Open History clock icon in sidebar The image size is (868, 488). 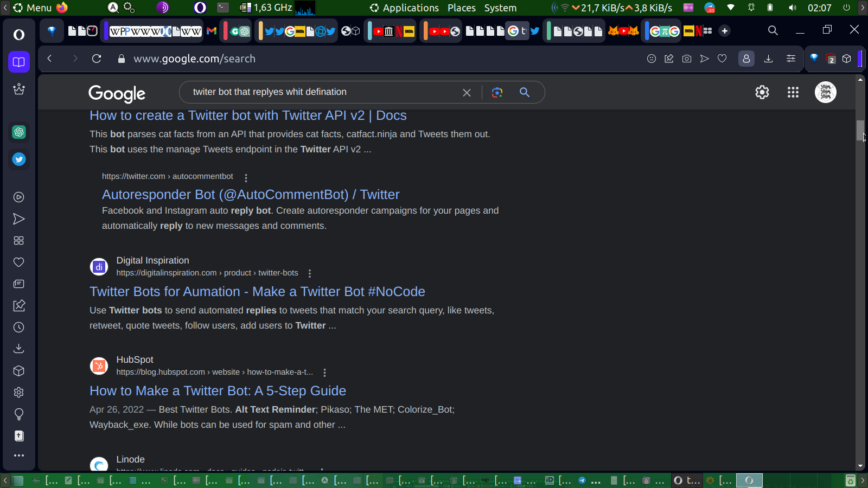[19, 328]
